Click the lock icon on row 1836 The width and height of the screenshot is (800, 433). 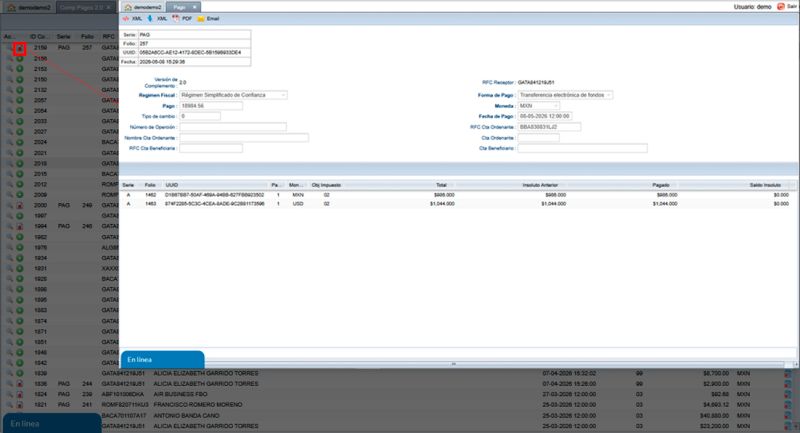coord(20,384)
